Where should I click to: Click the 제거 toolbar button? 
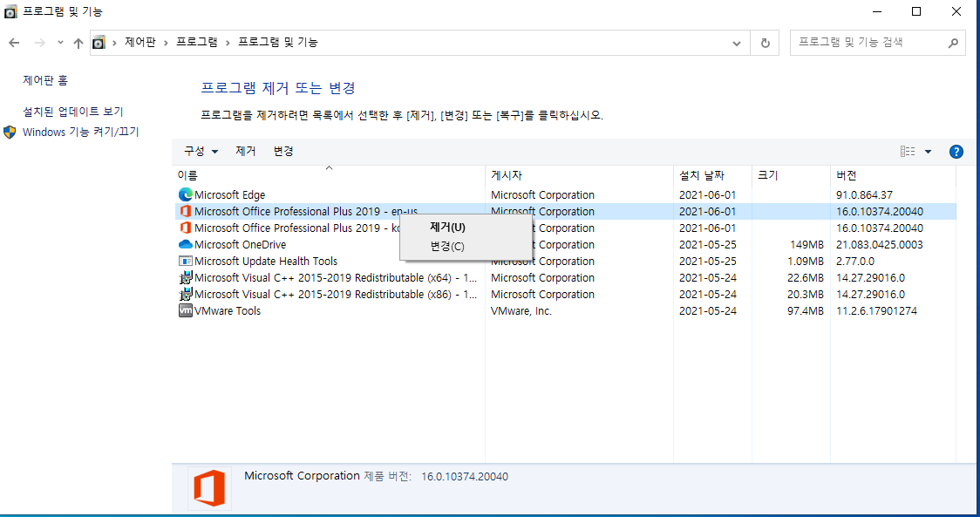point(246,152)
